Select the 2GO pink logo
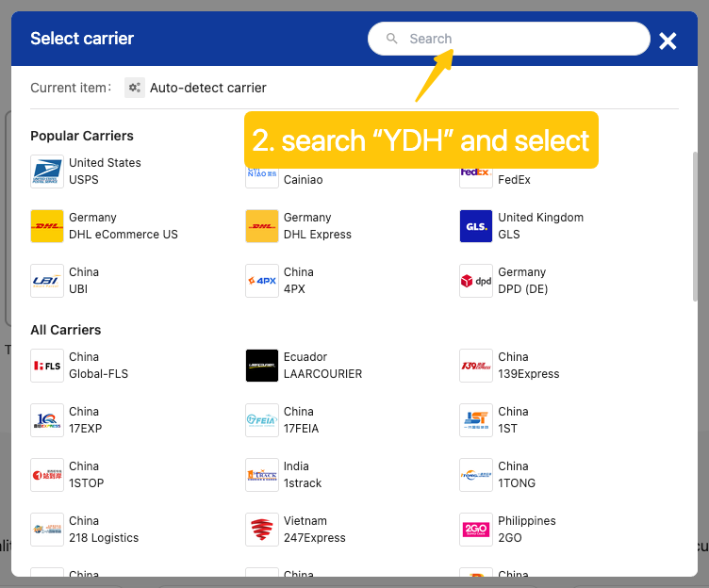Viewport: 709px width, 588px height. click(476, 530)
